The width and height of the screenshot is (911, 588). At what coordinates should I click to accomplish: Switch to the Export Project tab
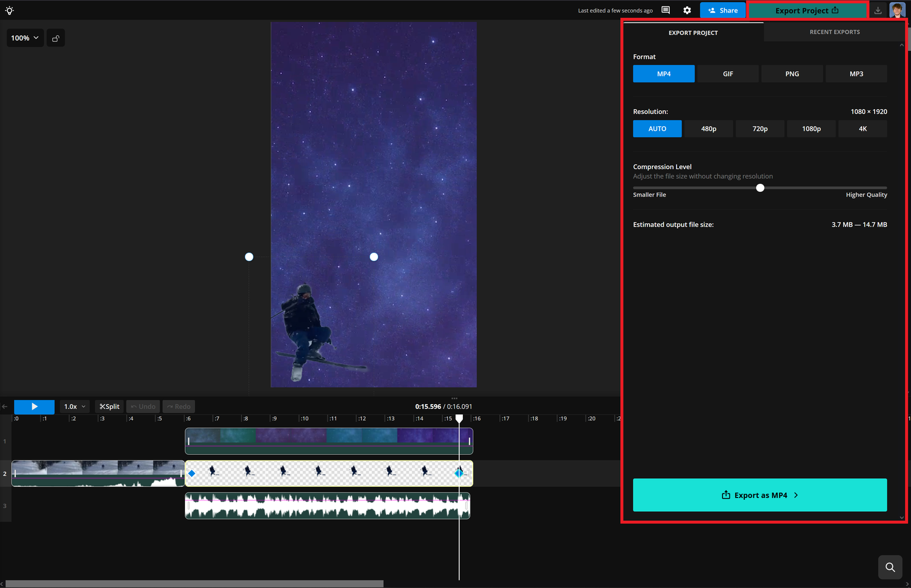693,32
